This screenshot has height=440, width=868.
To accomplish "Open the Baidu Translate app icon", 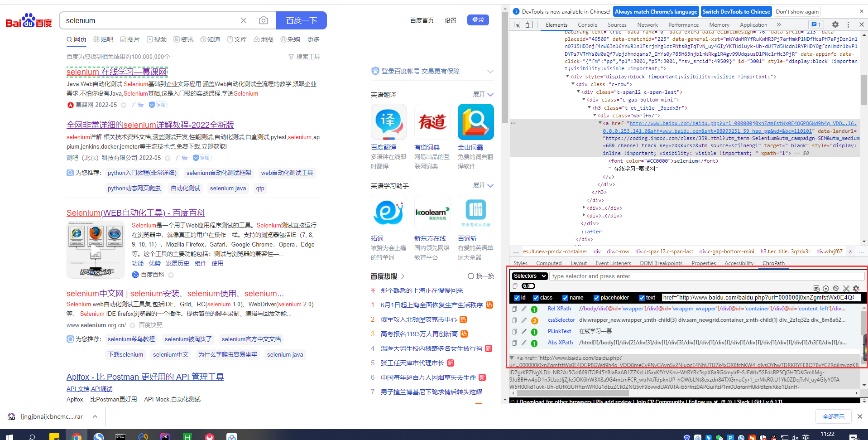I will (389, 122).
